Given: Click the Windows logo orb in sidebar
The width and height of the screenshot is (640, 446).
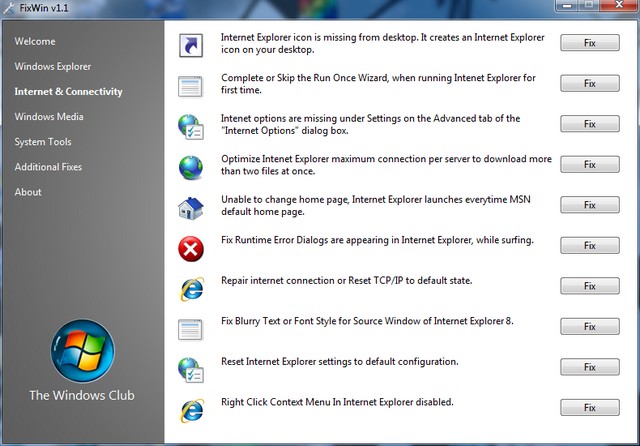Looking at the screenshot, I should pos(82,351).
